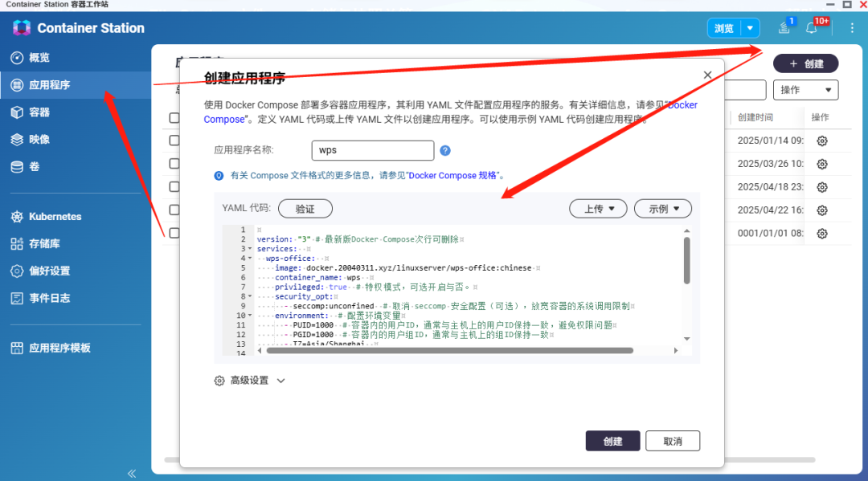Close the 创建应用程序 dialog

(707, 75)
